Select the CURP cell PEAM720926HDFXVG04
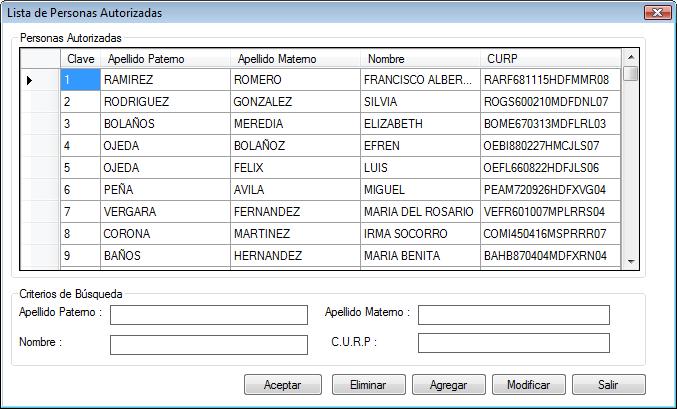The height and width of the screenshot is (409, 677). [550, 190]
